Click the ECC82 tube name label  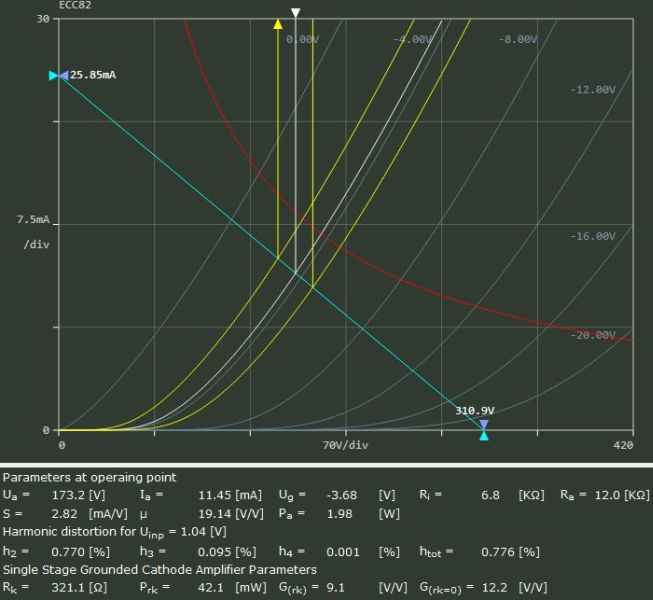click(73, 6)
